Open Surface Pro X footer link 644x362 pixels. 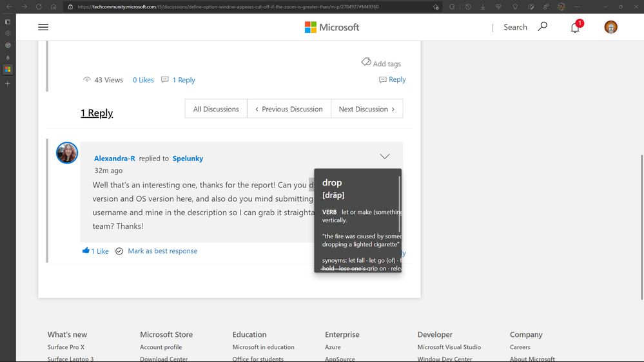[x=66, y=347]
